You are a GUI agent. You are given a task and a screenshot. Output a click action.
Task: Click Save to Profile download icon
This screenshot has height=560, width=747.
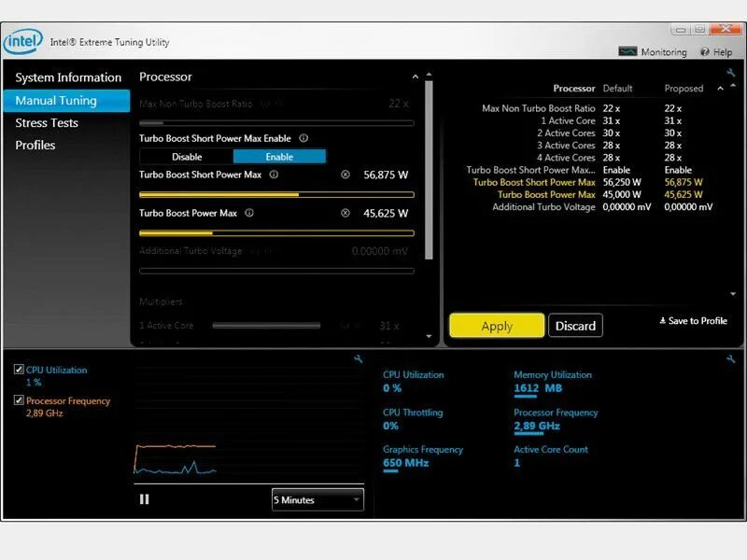(x=662, y=320)
